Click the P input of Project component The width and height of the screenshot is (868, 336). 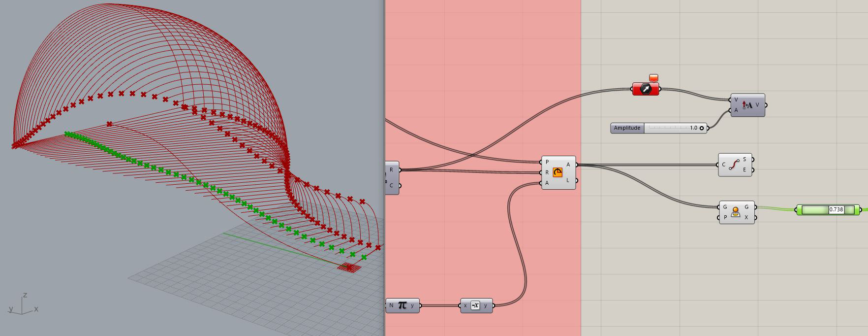(725, 217)
